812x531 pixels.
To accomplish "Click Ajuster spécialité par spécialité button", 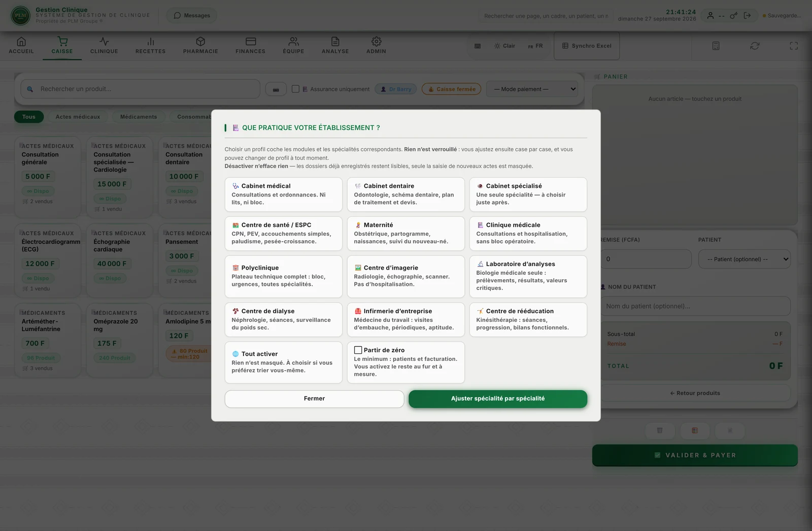I will pos(498,399).
